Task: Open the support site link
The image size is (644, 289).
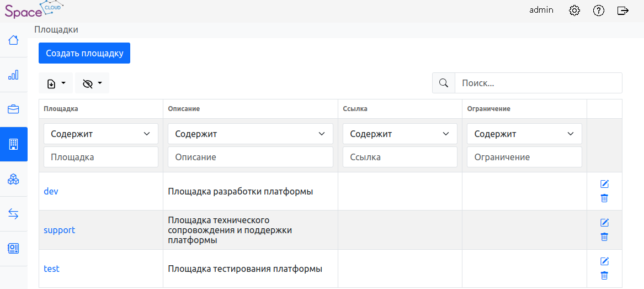Action: (59, 230)
